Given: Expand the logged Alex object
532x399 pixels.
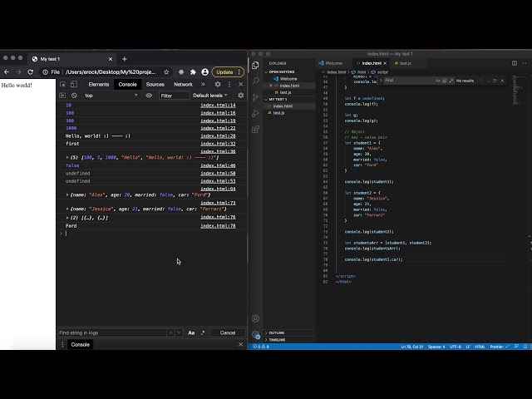Looking at the screenshot, I should point(67,195).
